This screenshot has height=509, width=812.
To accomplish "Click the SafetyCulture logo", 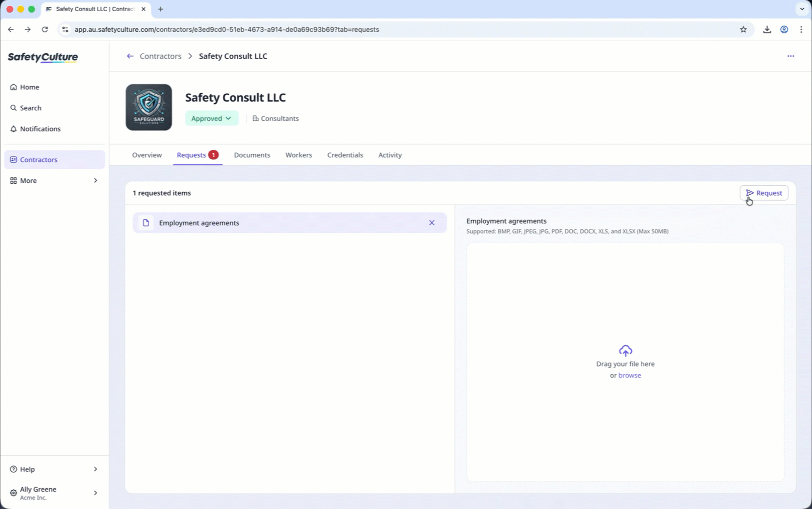I will [43, 57].
